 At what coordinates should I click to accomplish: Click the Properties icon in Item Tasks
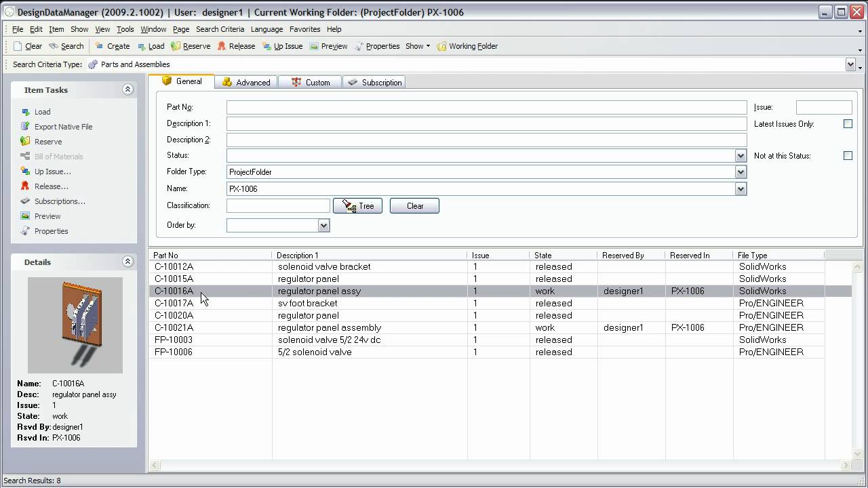pos(25,231)
